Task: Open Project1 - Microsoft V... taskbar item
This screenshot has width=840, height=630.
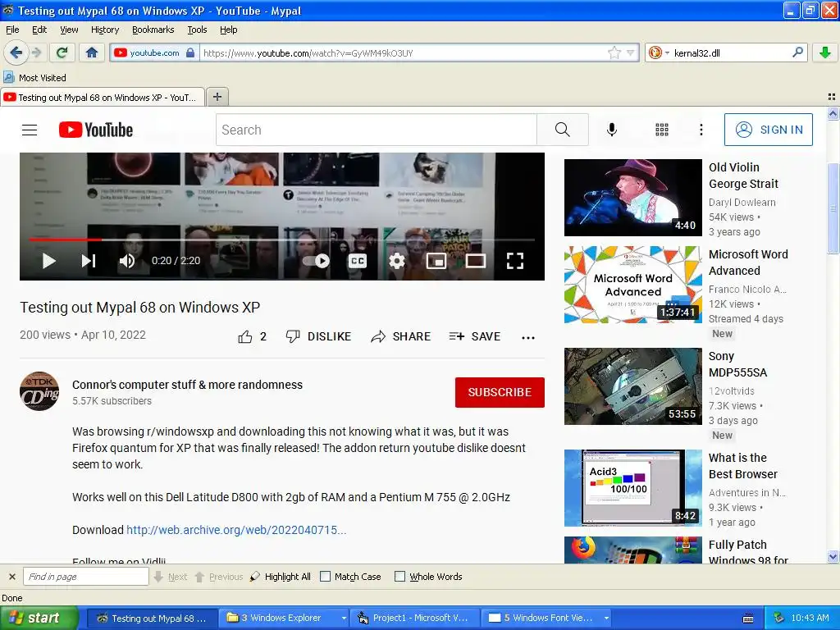Action: [415, 619]
